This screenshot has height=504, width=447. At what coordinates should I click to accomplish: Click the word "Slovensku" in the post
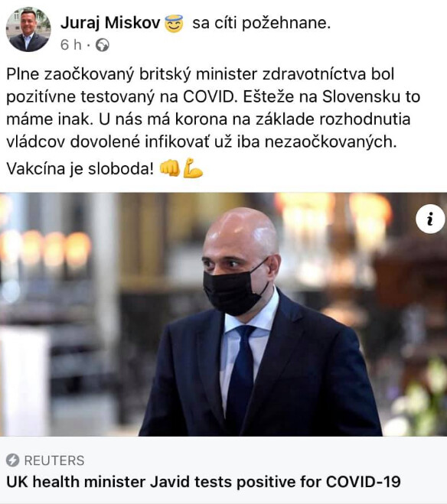click(361, 97)
